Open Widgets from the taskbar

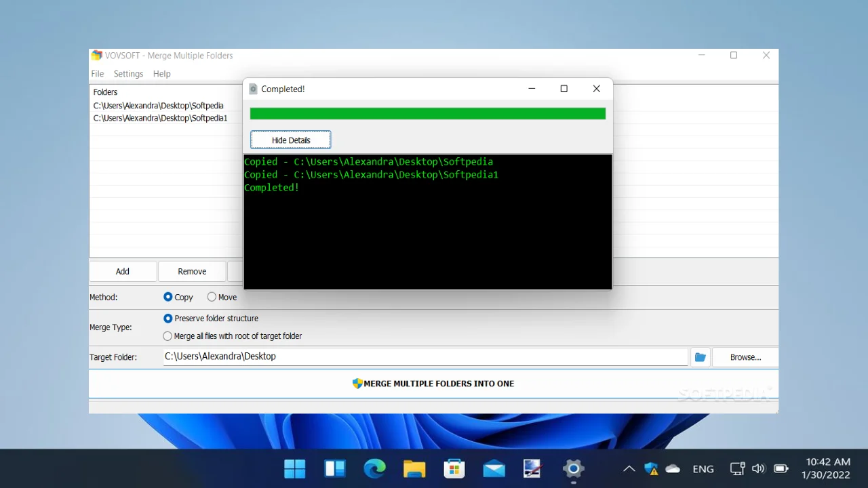tap(335, 468)
